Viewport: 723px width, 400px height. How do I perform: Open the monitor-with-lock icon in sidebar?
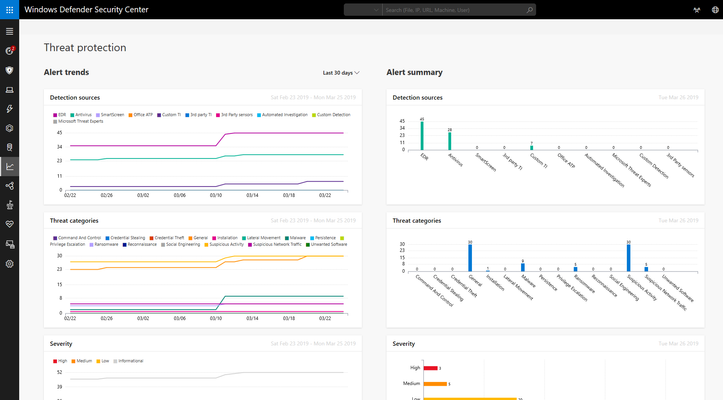coord(9,244)
